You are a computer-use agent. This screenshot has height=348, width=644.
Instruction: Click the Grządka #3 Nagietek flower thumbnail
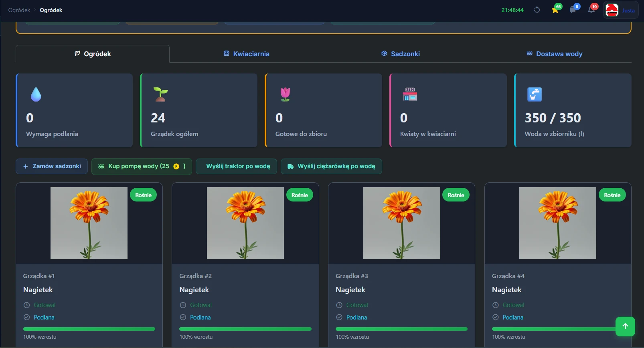pyautogui.click(x=401, y=223)
